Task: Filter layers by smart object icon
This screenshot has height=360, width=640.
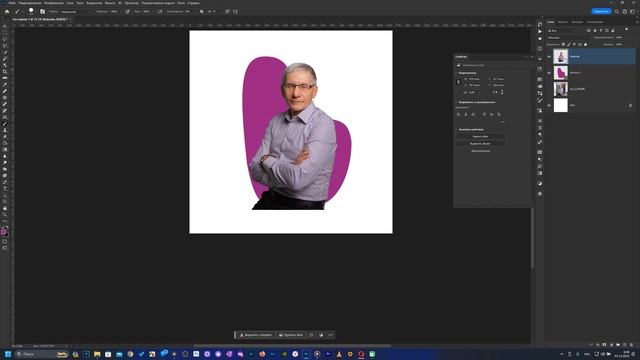Action: click(x=613, y=31)
